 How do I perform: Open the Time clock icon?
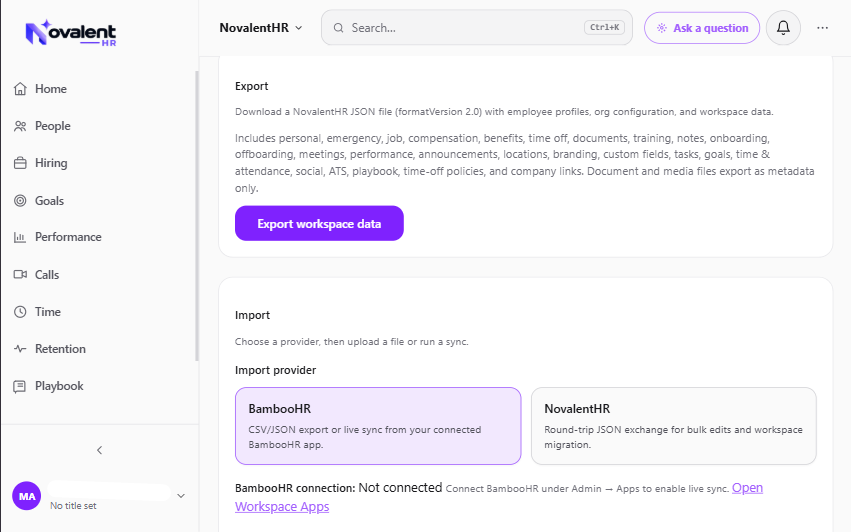point(20,312)
